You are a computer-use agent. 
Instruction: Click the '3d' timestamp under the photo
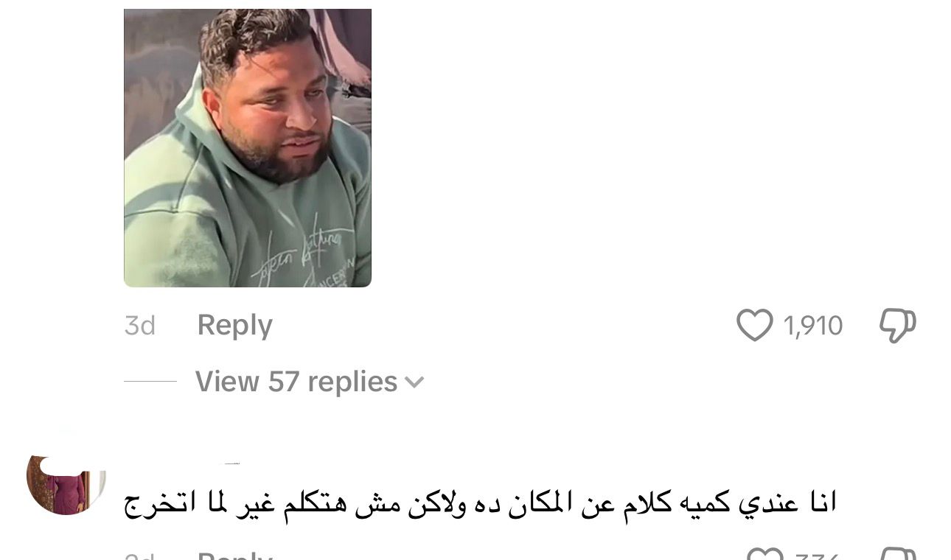[x=140, y=325]
